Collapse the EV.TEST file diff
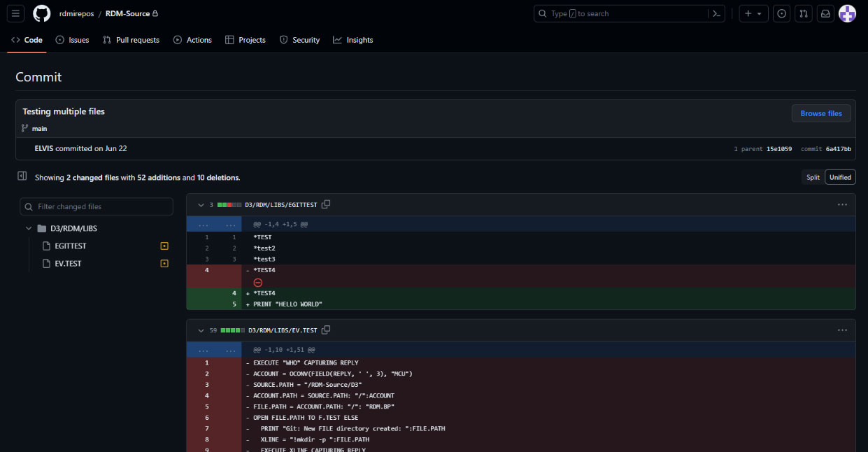868x452 pixels. 200,330
